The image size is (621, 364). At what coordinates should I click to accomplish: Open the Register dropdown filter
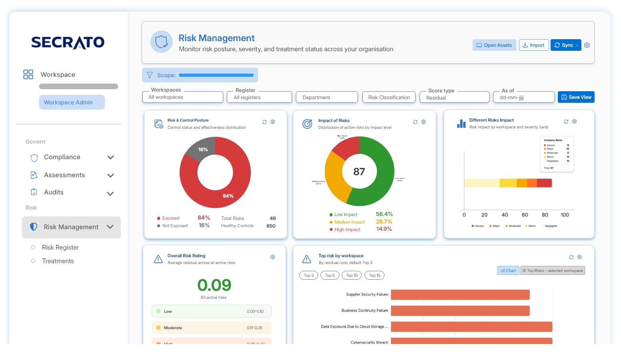260,97
